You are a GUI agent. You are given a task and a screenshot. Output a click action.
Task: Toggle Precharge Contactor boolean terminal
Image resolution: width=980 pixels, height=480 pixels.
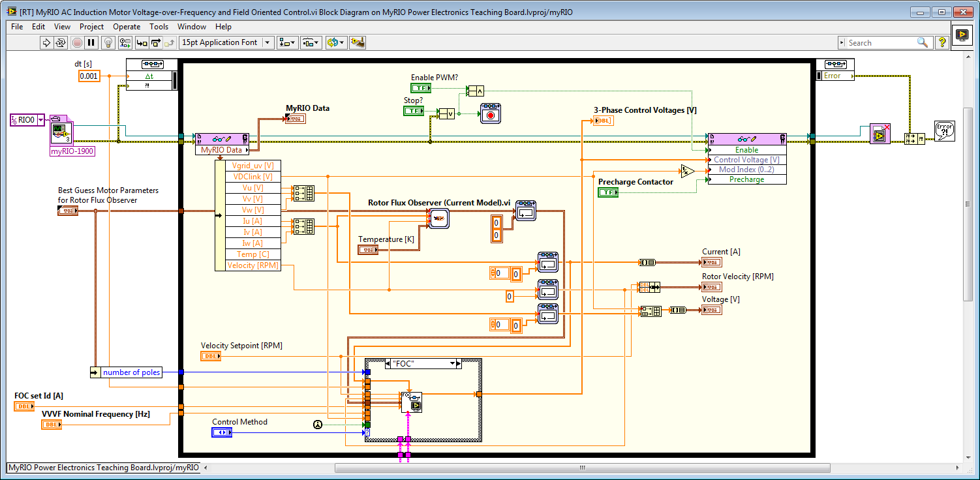pos(608,192)
